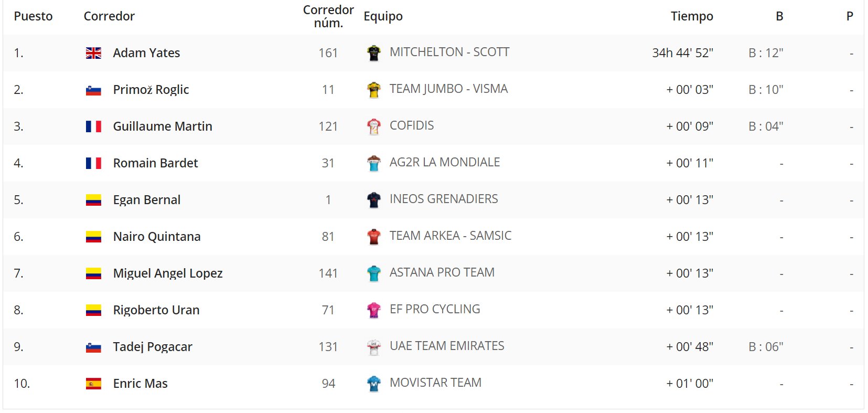The width and height of the screenshot is (868, 413).
Task: Click the Movistar Team jersey icon
Action: click(x=373, y=384)
